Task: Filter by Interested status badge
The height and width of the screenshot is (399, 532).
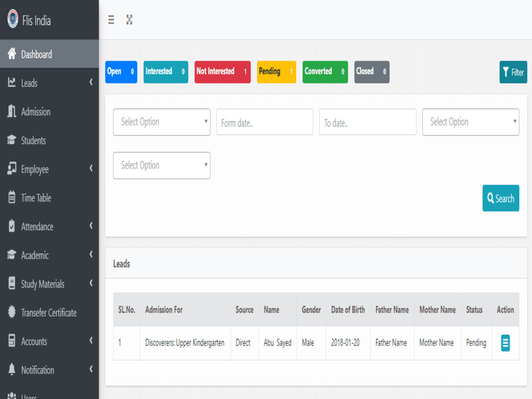Action: (166, 72)
